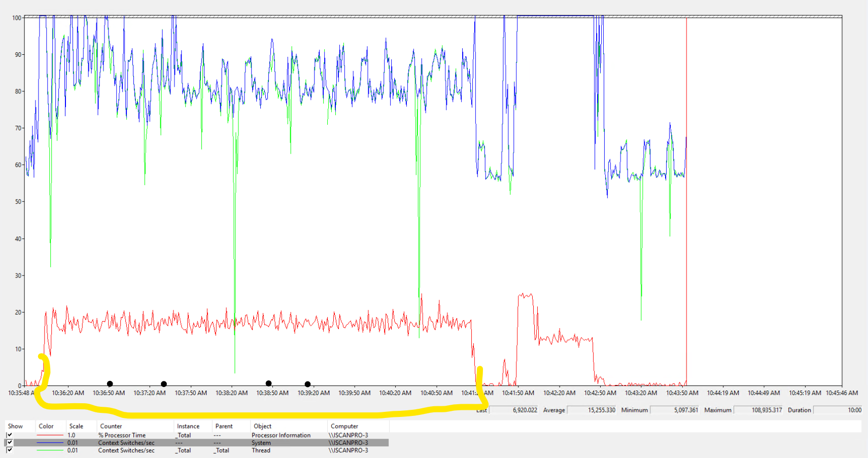Uncheck Show for % Processor Time counter
868x458 pixels.
[x=9, y=435]
